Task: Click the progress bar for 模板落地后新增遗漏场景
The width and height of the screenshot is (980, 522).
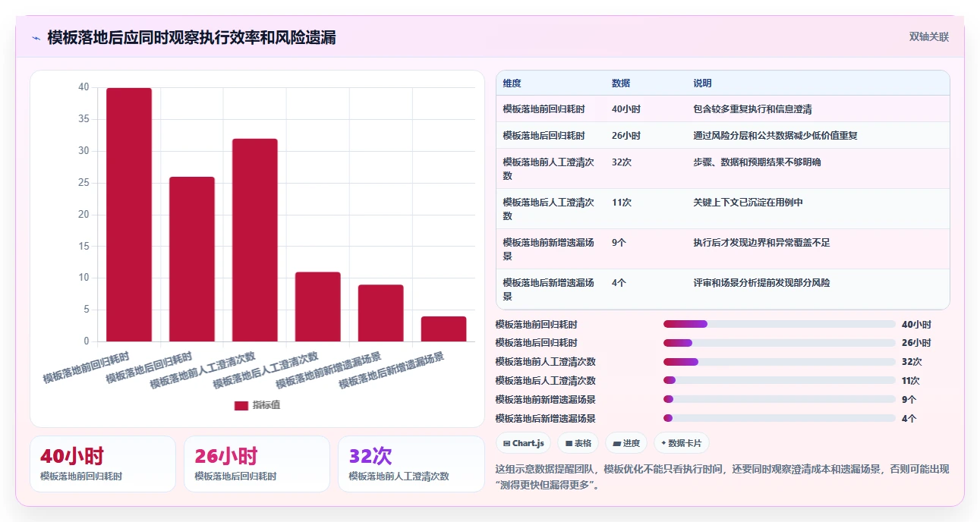Action: 780,418
